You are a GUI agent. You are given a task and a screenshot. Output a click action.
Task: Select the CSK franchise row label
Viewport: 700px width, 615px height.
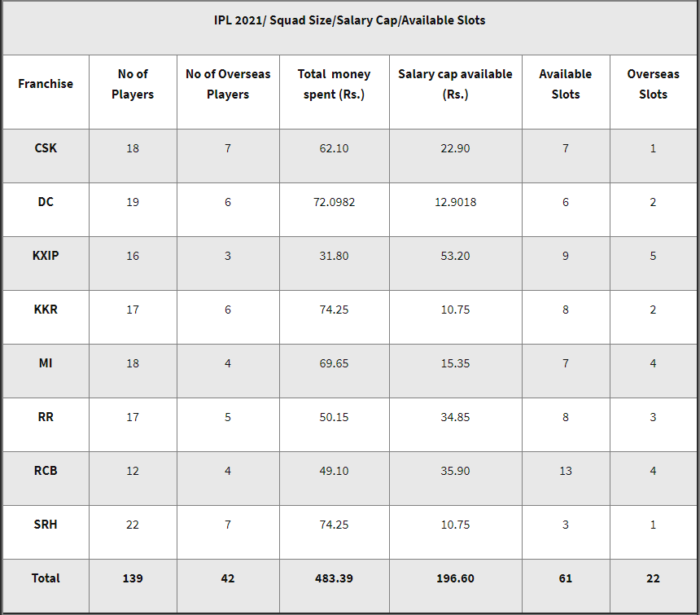pos(46,148)
